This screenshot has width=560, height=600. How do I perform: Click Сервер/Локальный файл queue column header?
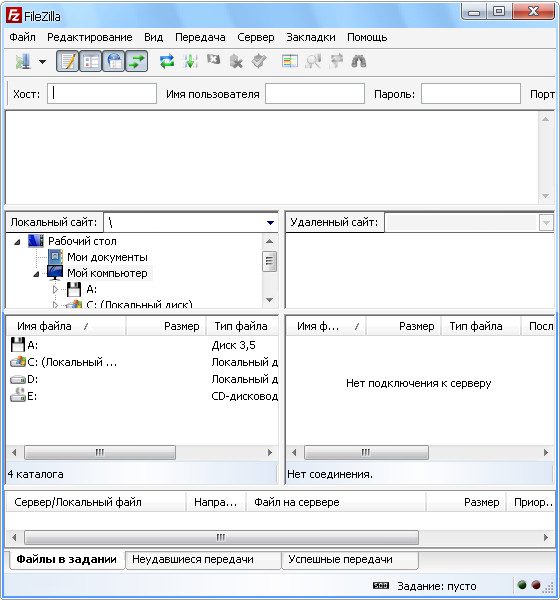(x=96, y=502)
